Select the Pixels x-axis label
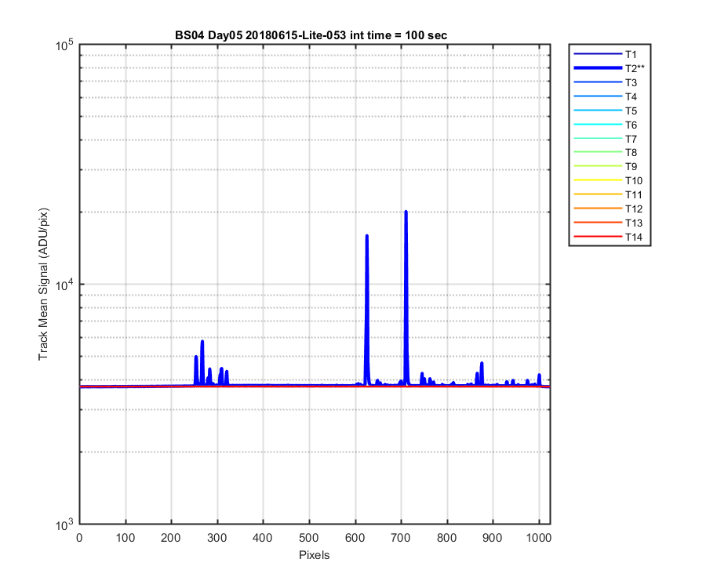 (x=315, y=555)
